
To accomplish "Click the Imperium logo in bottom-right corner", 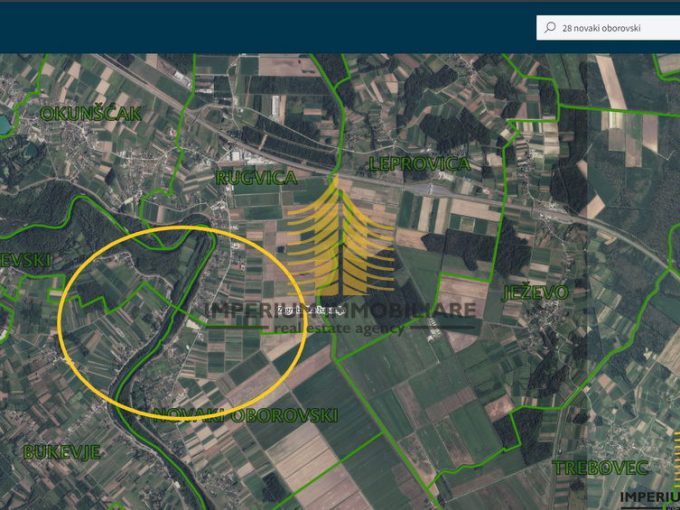I will [649, 497].
